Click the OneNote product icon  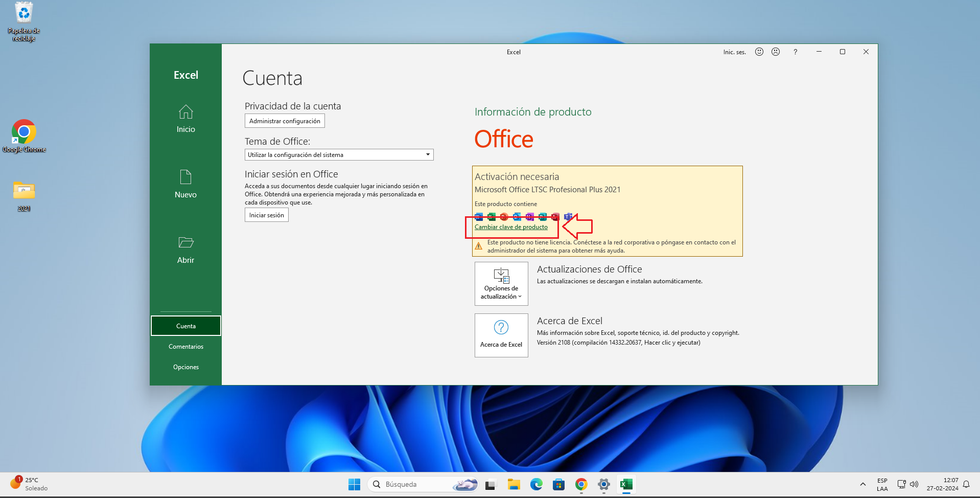point(529,217)
